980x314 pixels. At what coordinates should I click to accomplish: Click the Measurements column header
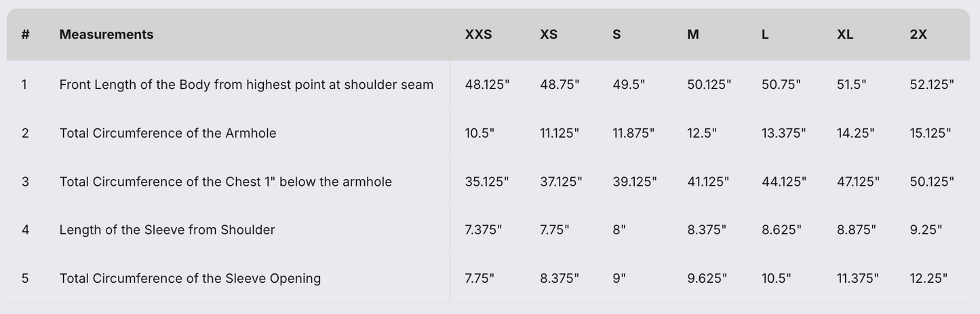point(106,35)
